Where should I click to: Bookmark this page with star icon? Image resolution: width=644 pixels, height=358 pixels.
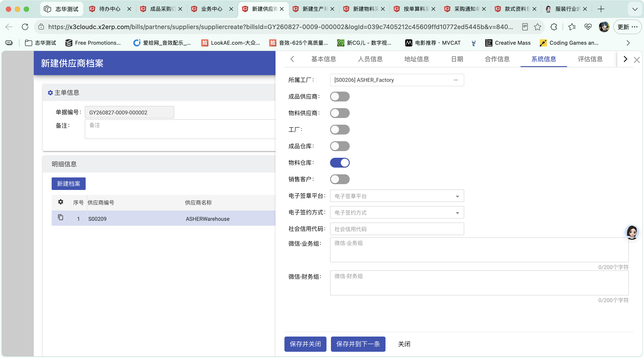pos(537,27)
